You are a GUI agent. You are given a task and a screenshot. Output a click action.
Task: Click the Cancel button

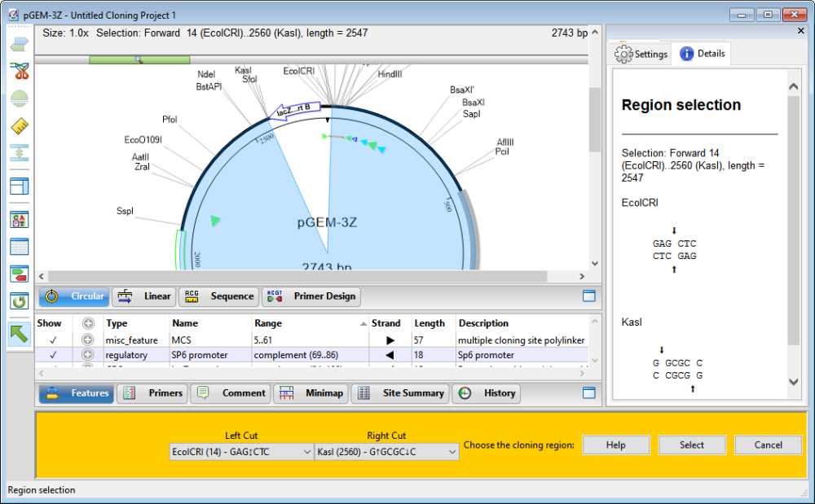768,445
